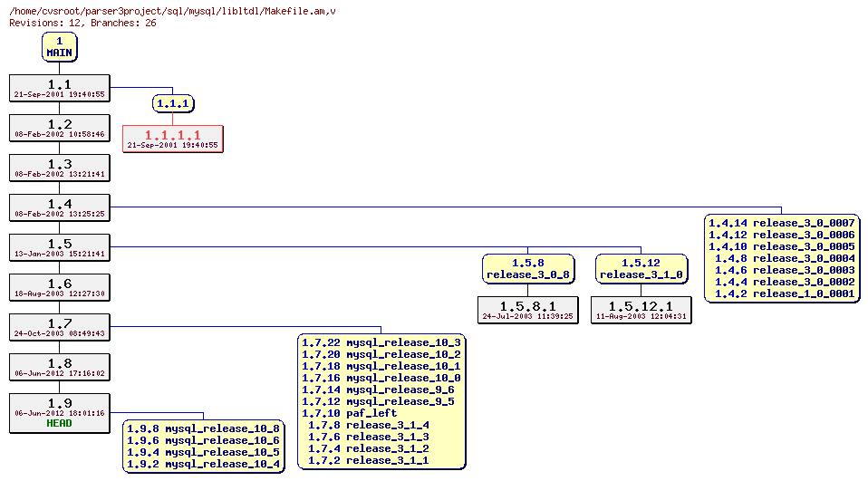Image resolution: width=868 pixels, height=481 pixels.
Task: Open revision 1.5.8.1
Action: point(527,310)
